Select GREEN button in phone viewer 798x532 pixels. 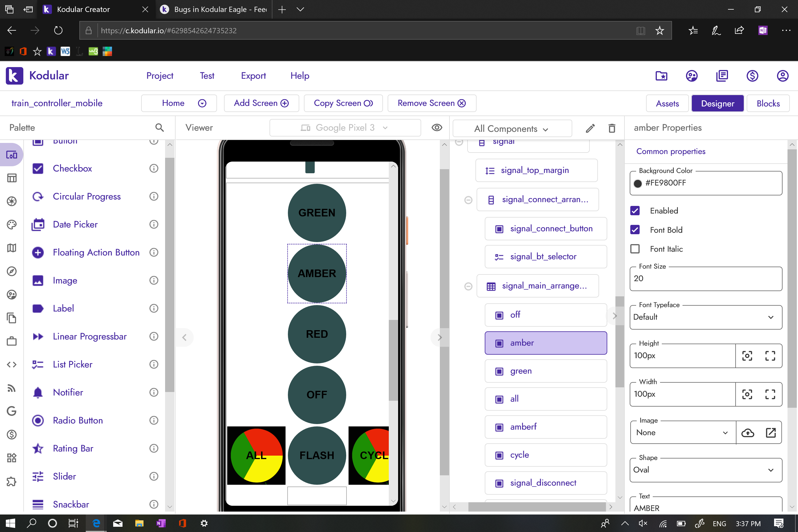[x=316, y=213]
